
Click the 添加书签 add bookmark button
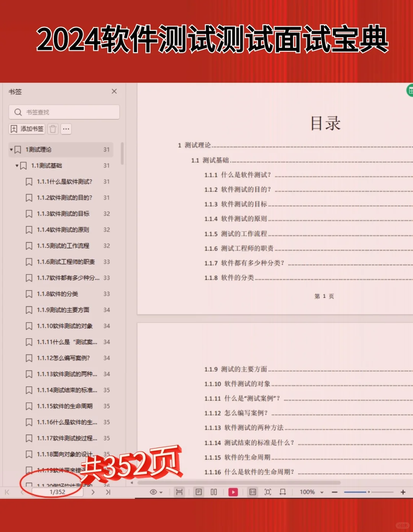[27, 129]
